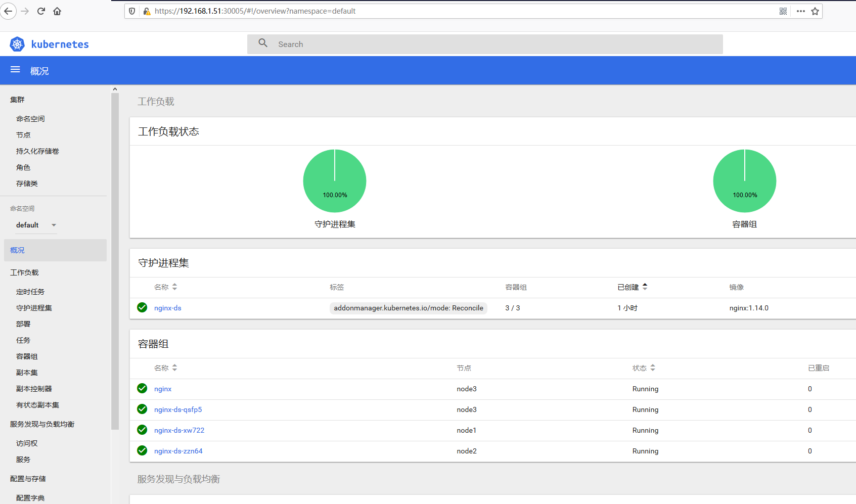Open the nginx-ds daemon set link

[168, 308]
